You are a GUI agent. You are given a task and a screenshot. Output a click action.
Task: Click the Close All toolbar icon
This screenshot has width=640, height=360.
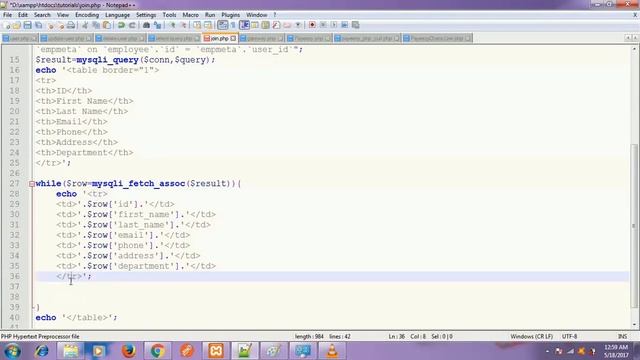click(x=60, y=25)
